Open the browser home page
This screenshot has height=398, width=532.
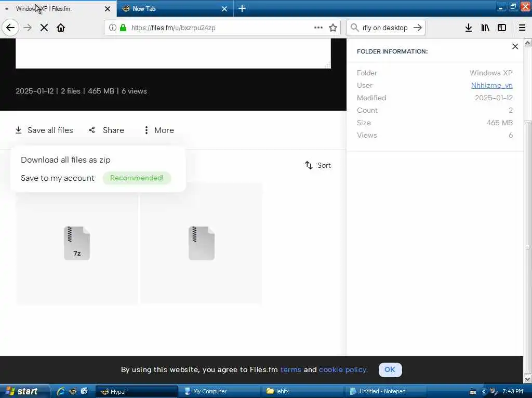61,28
